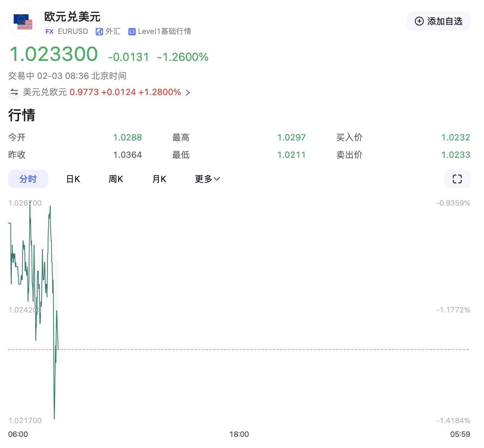The height and width of the screenshot is (448, 484).
Task: Open fullscreen chart view icon
Action: click(457, 179)
